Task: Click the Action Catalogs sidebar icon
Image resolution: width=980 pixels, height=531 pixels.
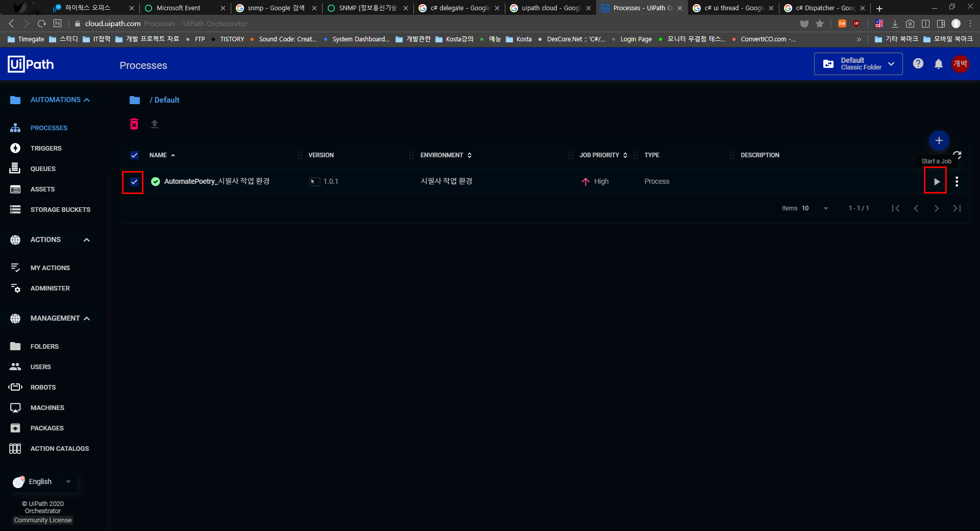Action: click(x=15, y=449)
